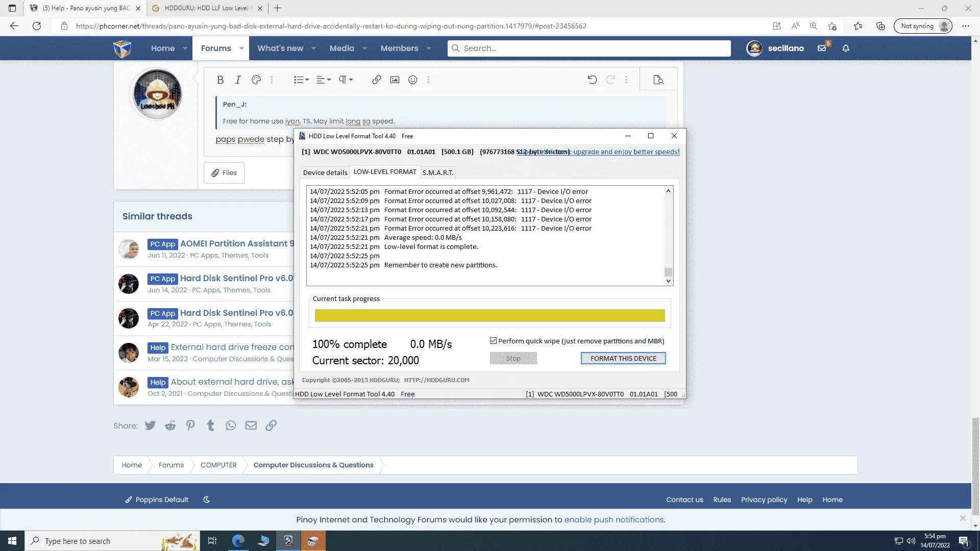Refresh the browser page

point(37,26)
